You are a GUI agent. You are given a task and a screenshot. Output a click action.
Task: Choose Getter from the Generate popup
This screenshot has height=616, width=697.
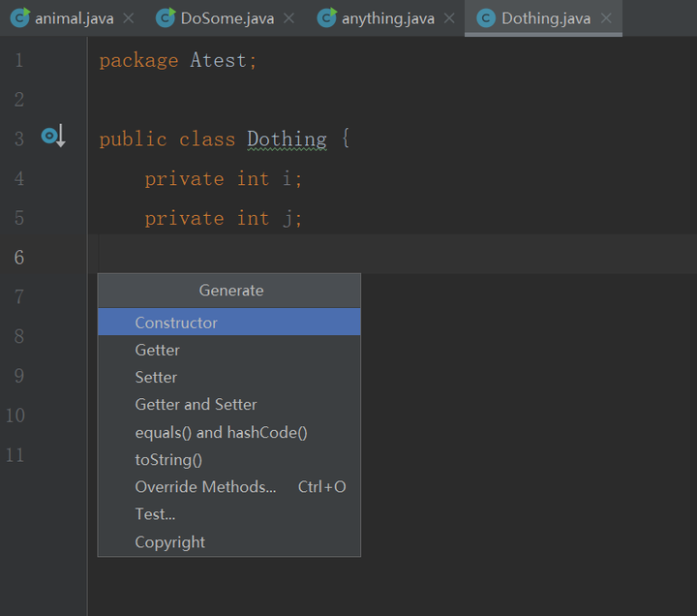[x=158, y=350]
